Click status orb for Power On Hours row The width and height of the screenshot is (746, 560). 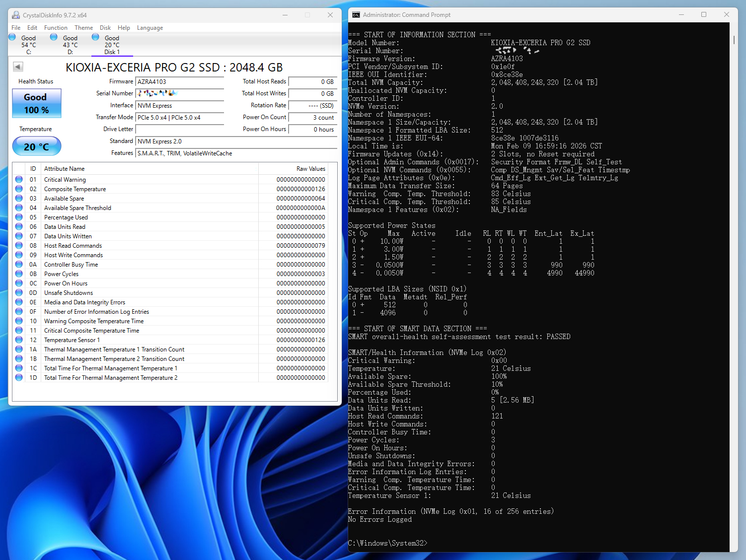(x=19, y=283)
